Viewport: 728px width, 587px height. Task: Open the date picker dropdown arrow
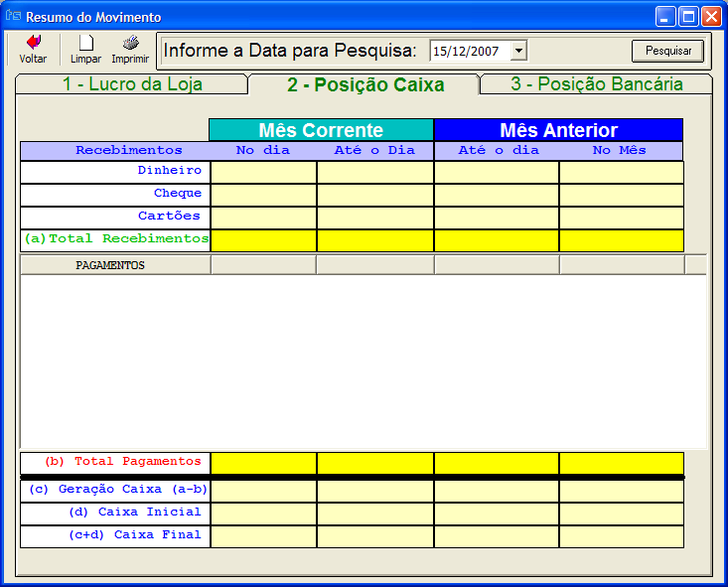[519, 50]
